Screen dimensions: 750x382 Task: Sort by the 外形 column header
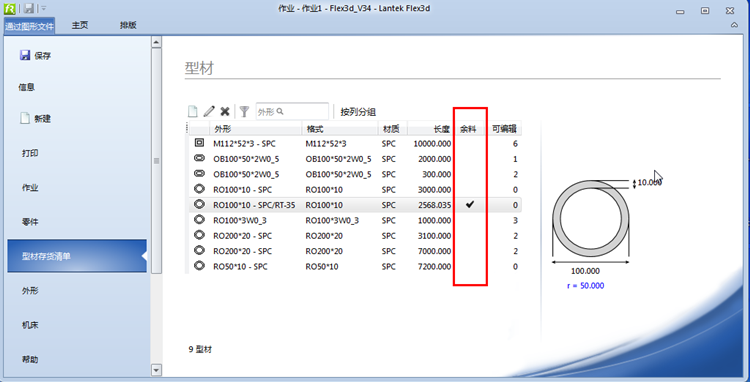click(x=255, y=129)
